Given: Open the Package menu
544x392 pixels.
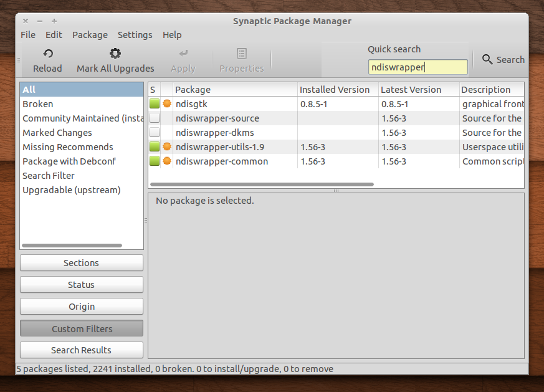Looking at the screenshot, I should coord(90,35).
